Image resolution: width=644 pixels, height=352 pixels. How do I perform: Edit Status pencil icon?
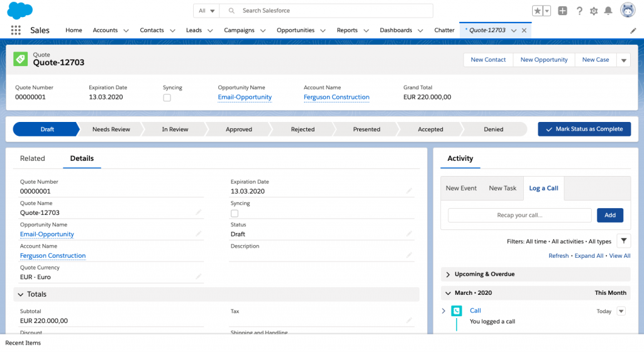(x=409, y=233)
